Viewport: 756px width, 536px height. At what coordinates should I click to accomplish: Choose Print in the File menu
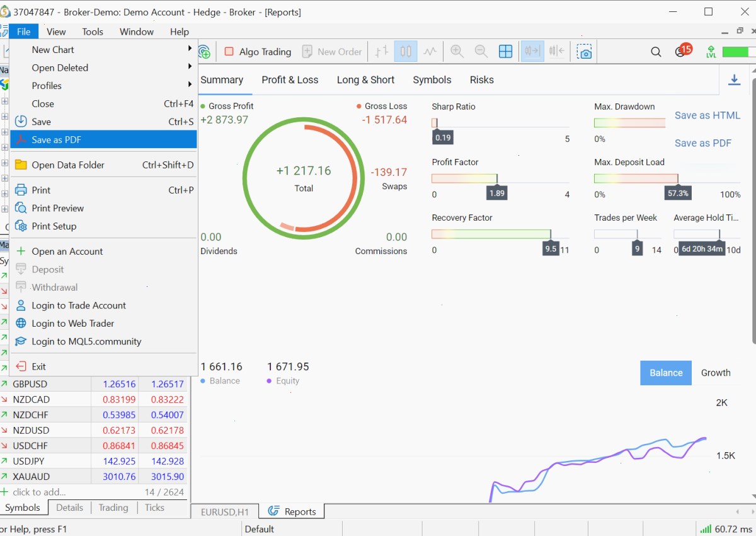(104, 190)
